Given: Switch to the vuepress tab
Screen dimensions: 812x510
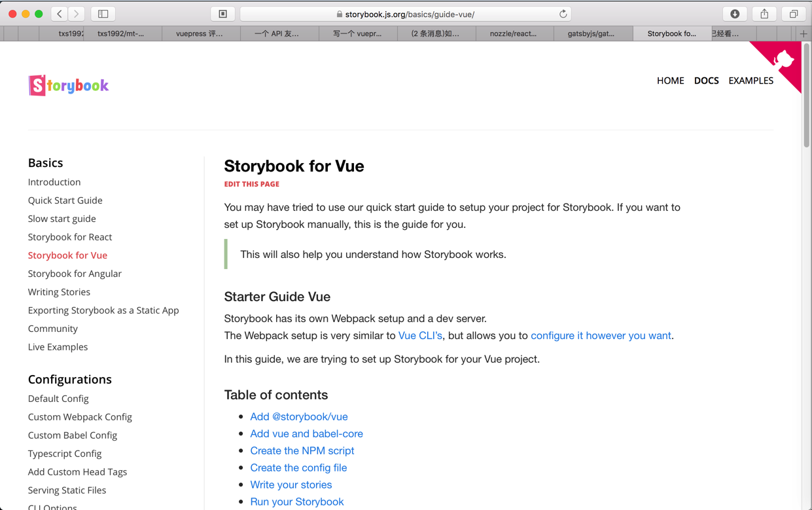Looking at the screenshot, I should pos(200,33).
